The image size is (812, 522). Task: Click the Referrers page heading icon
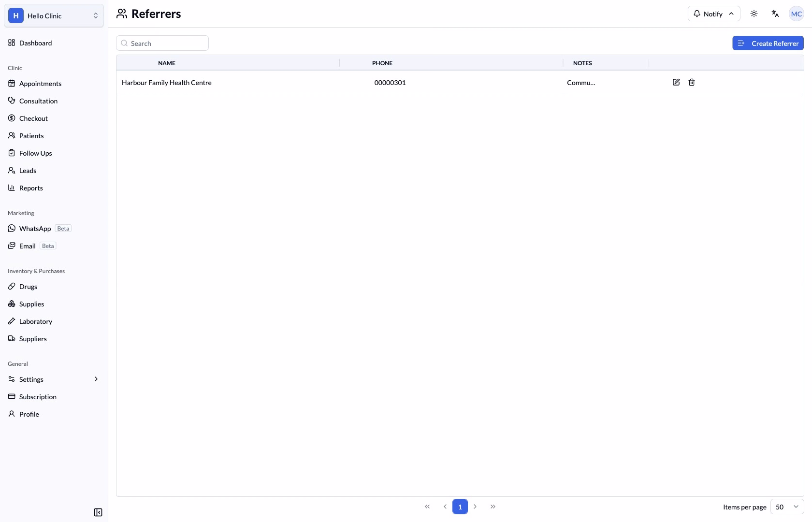tap(122, 14)
